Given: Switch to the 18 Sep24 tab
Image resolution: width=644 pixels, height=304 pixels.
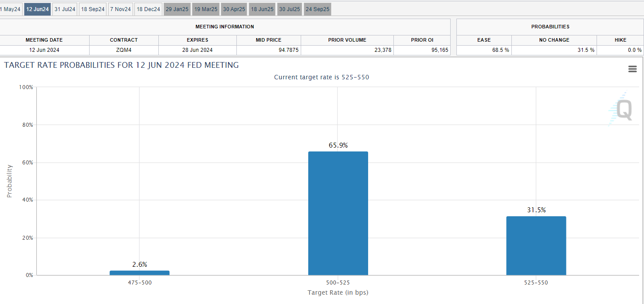Looking at the screenshot, I should (93, 9).
